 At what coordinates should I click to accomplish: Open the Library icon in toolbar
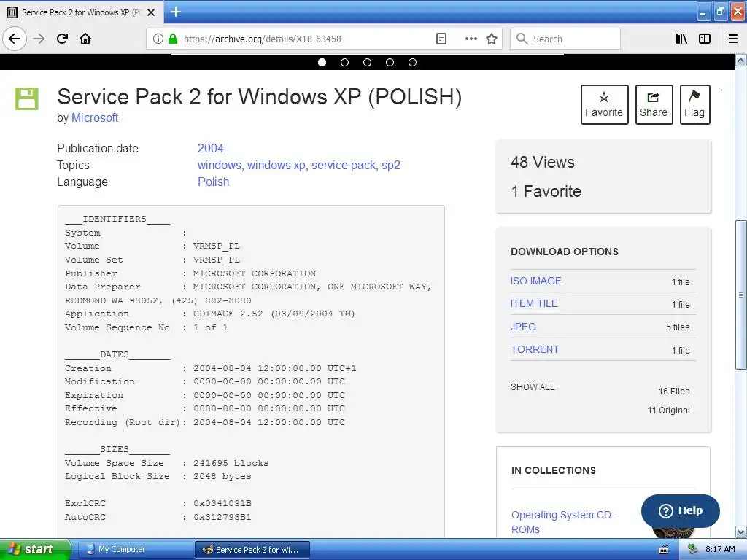682,39
